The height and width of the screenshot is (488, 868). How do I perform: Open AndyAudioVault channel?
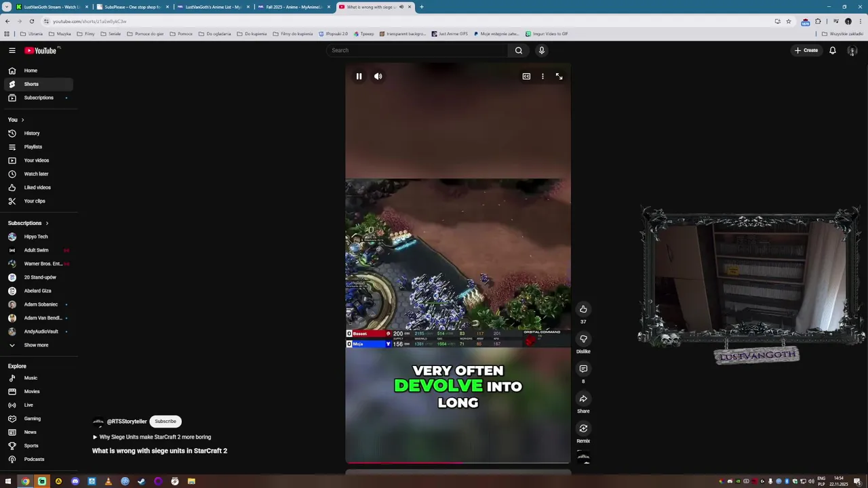pyautogui.click(x=37, y=331)
